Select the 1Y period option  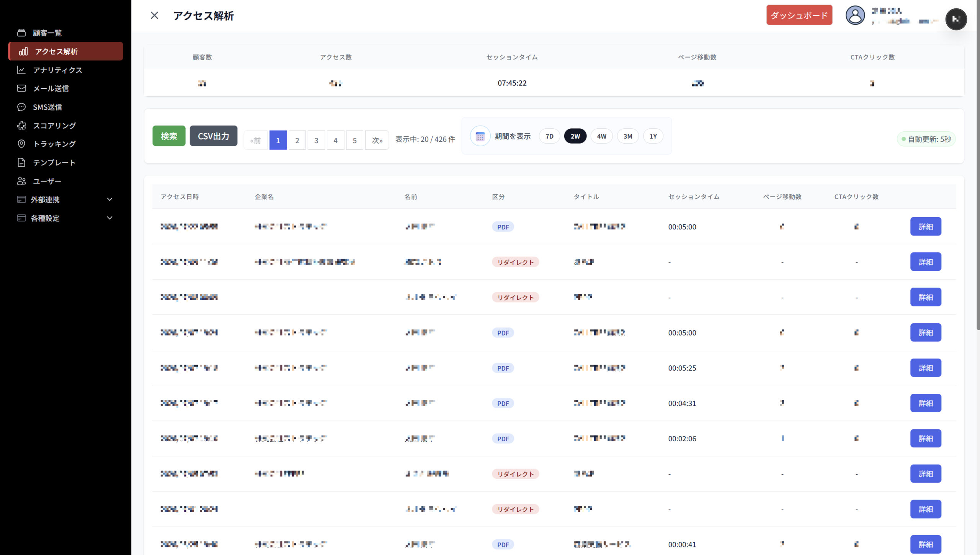pos(653,136)
